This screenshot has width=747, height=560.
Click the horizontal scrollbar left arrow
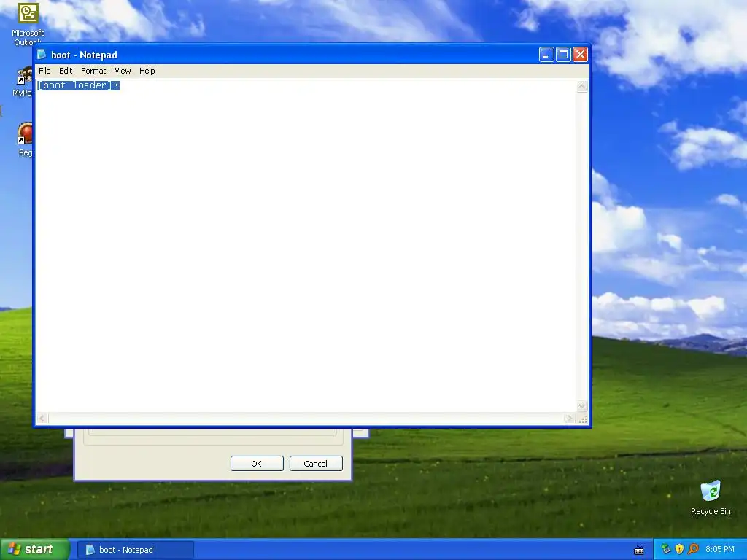tap(42, 419)
